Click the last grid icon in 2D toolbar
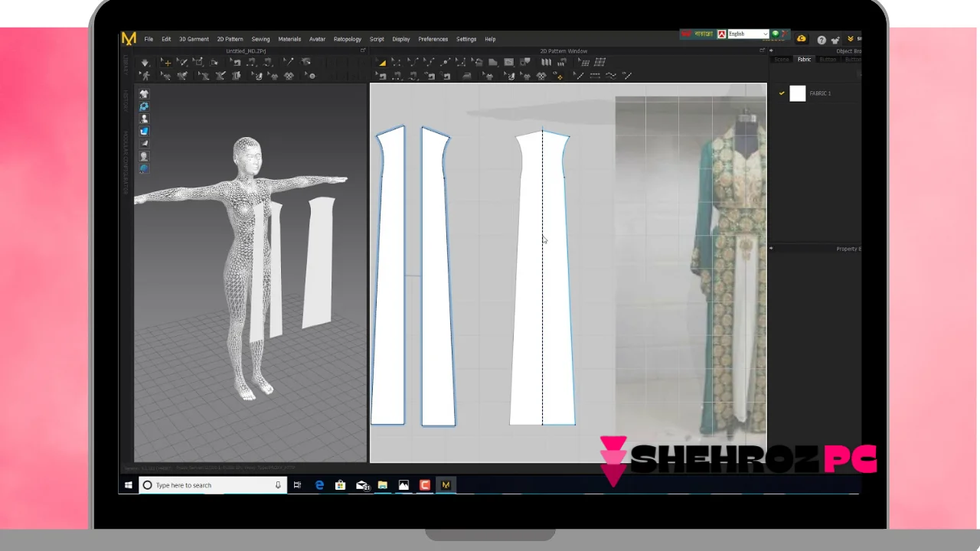The image size is (980, 551). 599,62
